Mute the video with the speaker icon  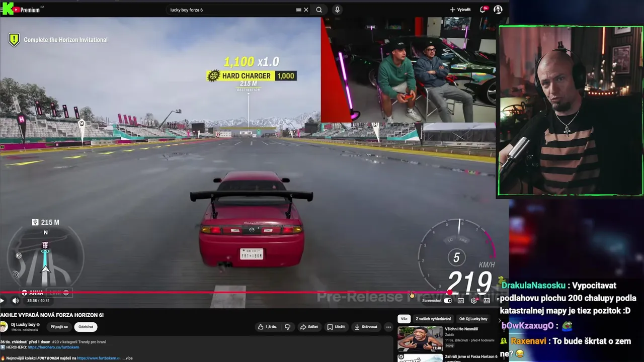click(x=15, y=301)
